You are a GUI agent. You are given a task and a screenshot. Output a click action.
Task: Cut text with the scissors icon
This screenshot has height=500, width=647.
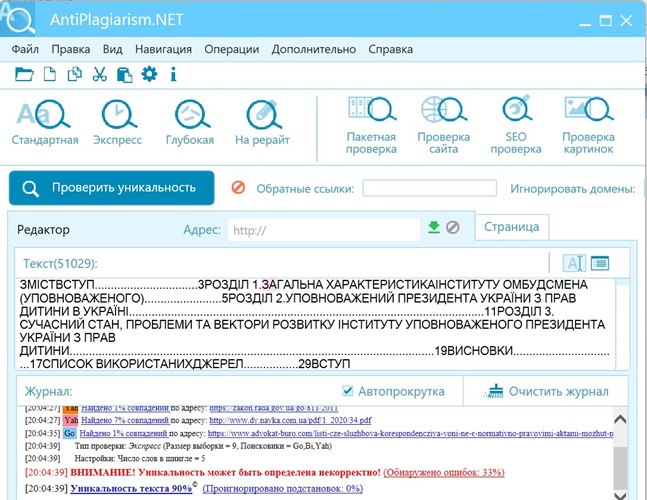point(99,75)
